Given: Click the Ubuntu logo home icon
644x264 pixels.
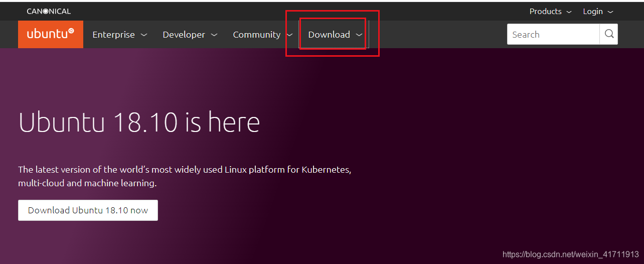Looking at the screenshot, I should pos(51,34).
